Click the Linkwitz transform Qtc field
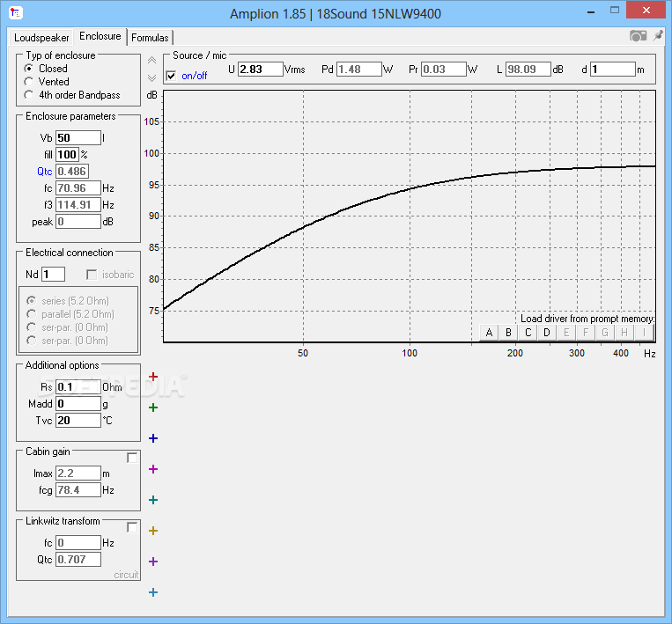The width and height of the screenshot is (672, 624). click(x=78, y=560)
